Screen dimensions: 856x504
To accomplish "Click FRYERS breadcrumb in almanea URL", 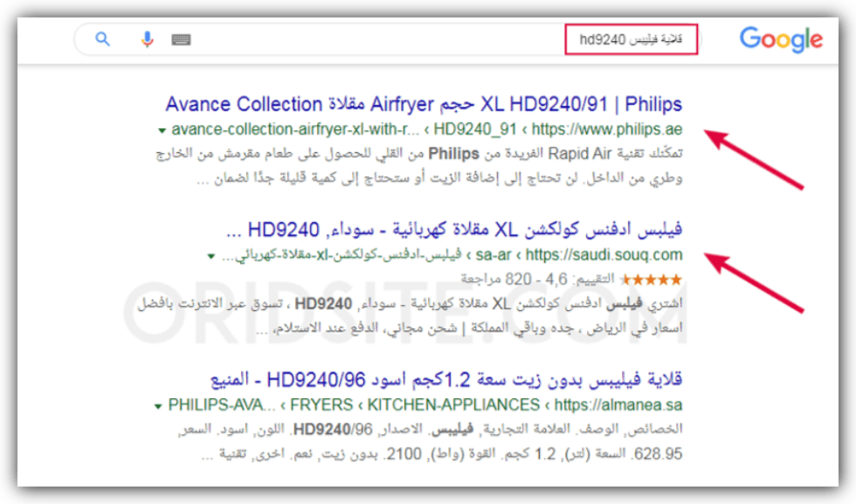I will (x=321, y=405).
